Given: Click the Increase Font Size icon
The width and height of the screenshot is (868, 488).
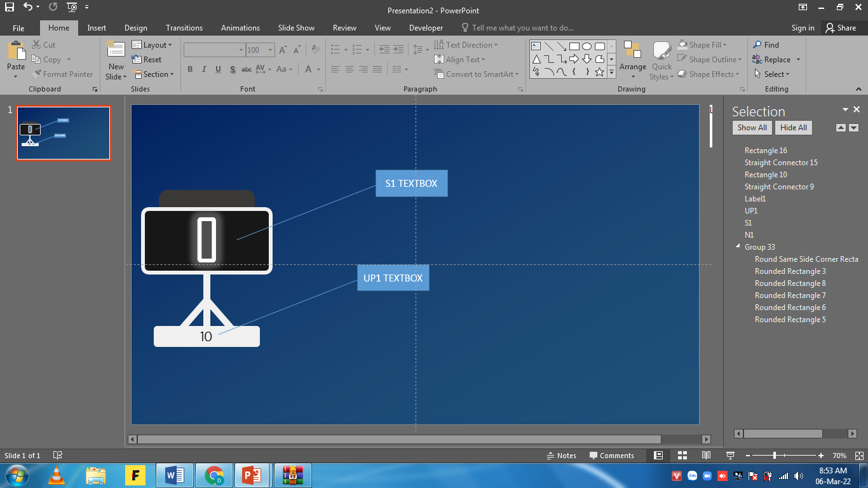Looking at the screenshot, I should [283, 50].
